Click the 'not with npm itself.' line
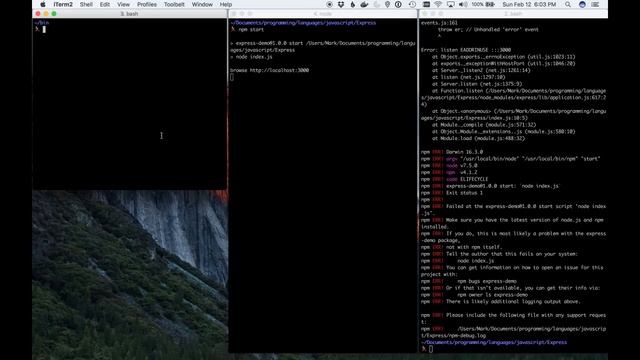The height and width of the screenshot is (360, 640). pos(462,247)
